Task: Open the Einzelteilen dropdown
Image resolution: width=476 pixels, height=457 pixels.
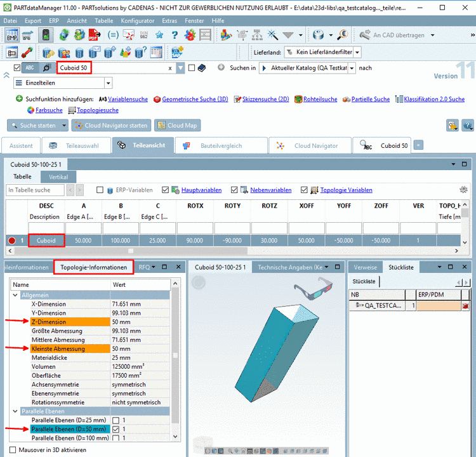Action: (108, 83)
